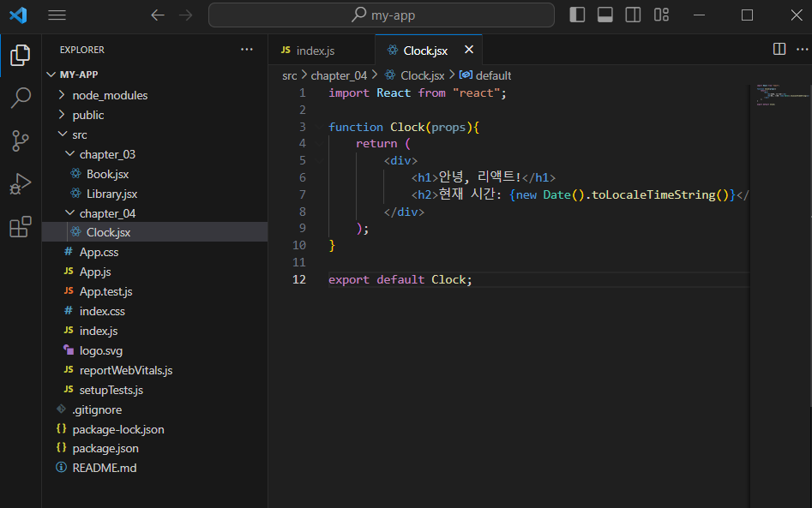Switch to the index.js editor tab
Image resolution: width=812 pixels, height=508 pixels.
[x=315, y=51]
